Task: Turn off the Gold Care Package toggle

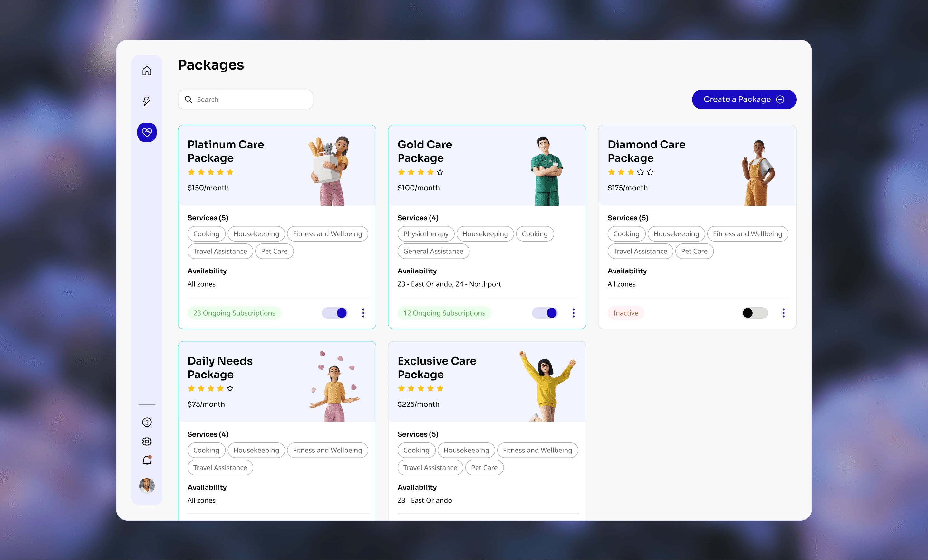Action: click(545, 313)
